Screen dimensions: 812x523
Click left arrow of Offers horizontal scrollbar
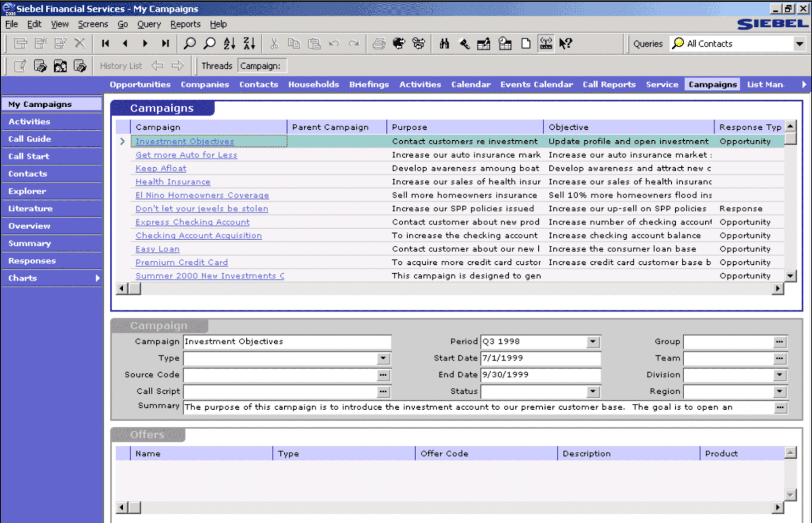(122, 507)
